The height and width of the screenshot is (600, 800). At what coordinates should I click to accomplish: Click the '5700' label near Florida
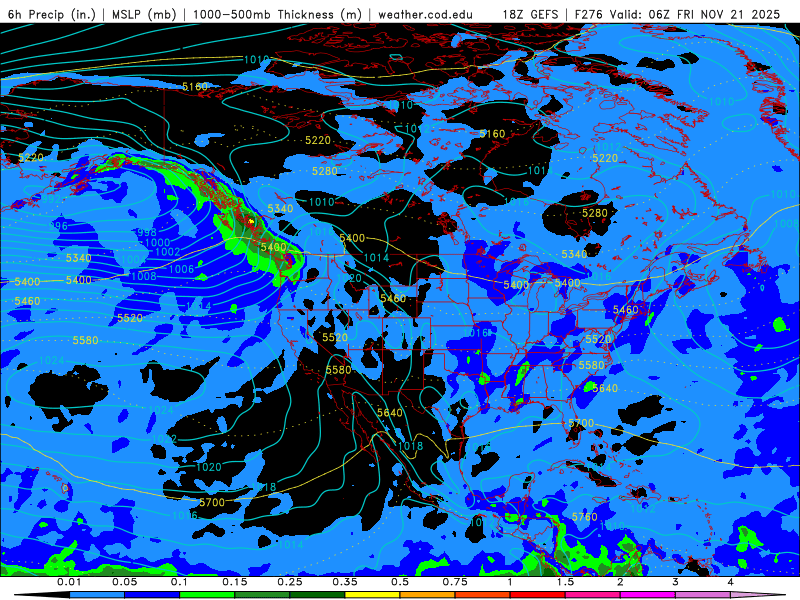pyautogui.click(x=581, y=423)
